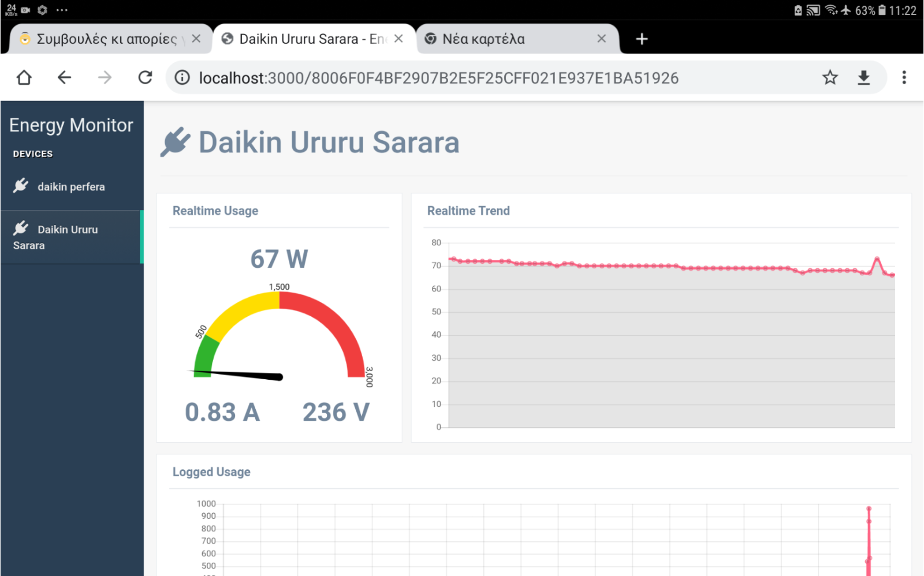Select Daikin Ururu Sarara in sidebar
This screenshot has width=924, height=576.
point(71,237)
